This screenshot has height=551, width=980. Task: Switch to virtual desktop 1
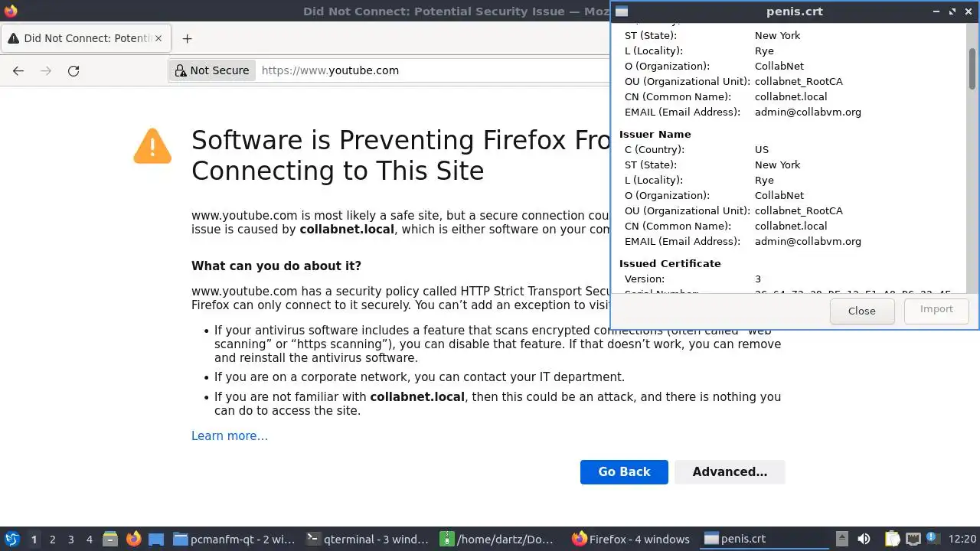point(34,539)
